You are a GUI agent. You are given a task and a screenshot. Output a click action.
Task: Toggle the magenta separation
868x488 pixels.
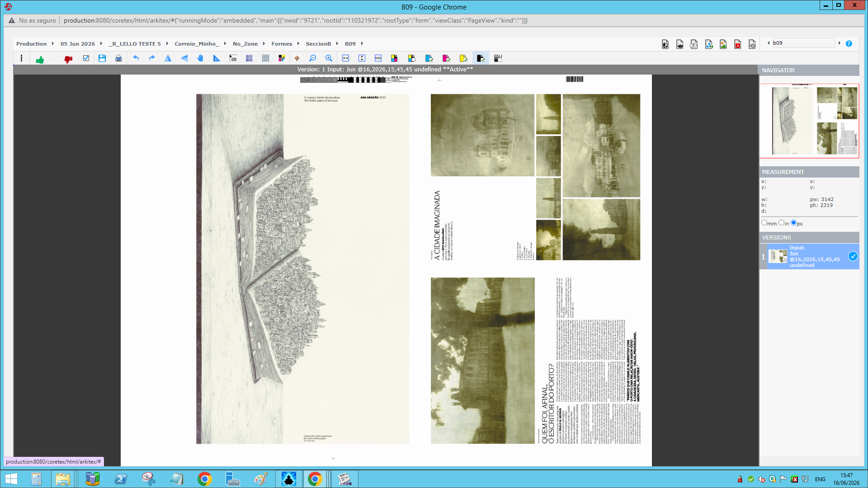tap(446, 58)
